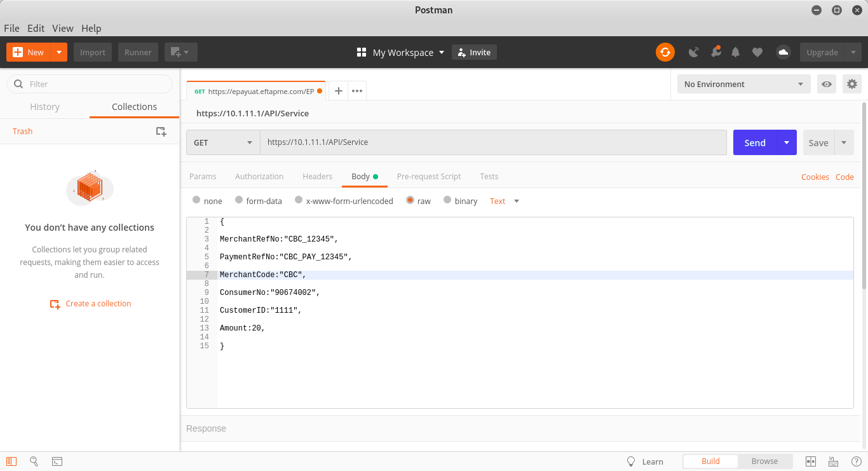This screenshot has height=471, width=868.
Task: Click the sidebar Filter search field
Action: (x=90, y=84)
